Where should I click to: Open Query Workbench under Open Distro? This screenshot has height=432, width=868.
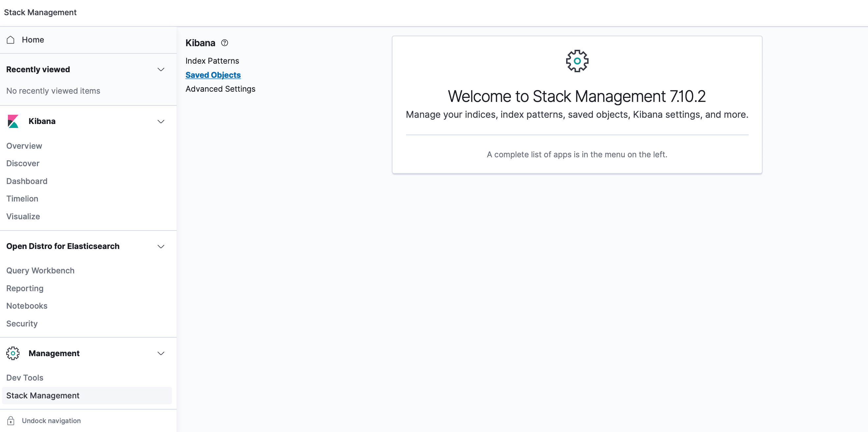pos(40,270)
